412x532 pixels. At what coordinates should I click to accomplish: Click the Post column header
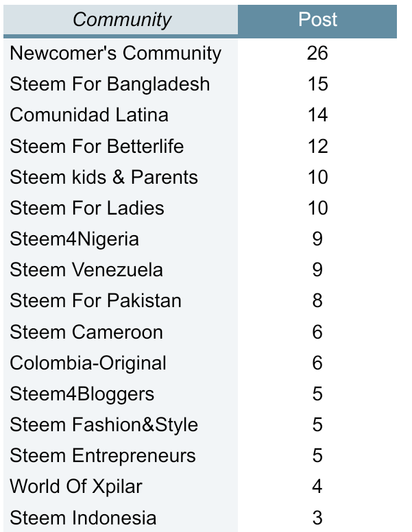317,20
